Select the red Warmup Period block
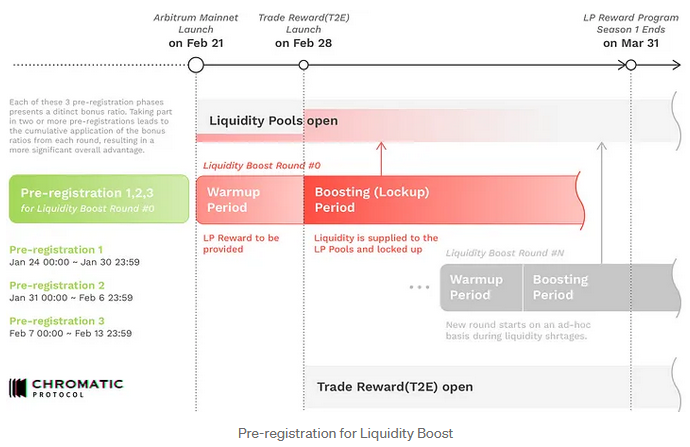Screen dimensions: 690x447 [249, 199]
